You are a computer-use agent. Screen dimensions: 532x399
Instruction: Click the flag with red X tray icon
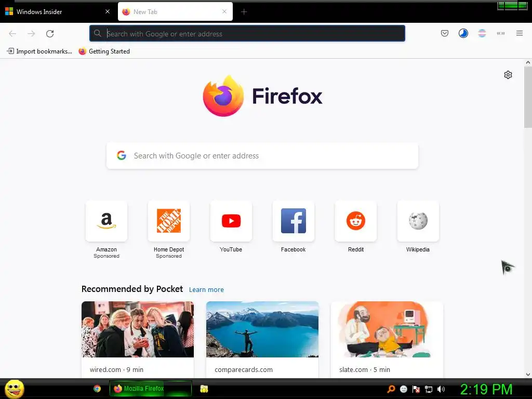coord(416,389)
